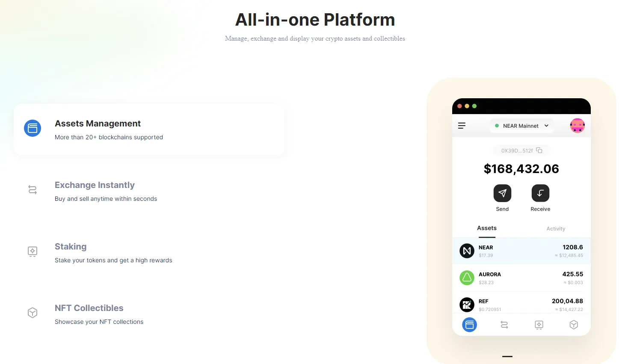This screenshot has height=364, width=634.
Task: Click the green AURORA token logo
Action: [467, 278]
